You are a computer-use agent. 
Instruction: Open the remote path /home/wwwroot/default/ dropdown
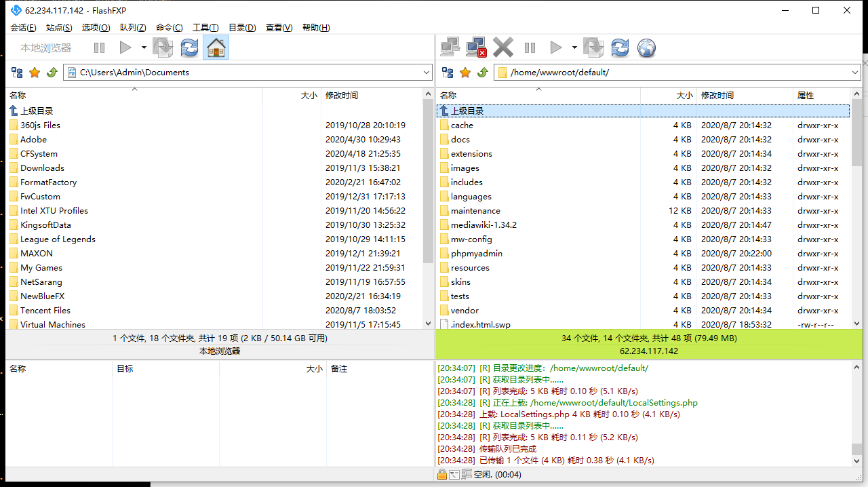(x=854, y=73)
